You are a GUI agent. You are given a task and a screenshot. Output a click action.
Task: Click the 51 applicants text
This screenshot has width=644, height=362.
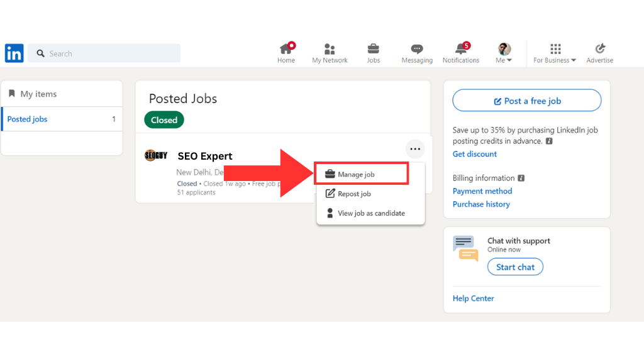196,192
